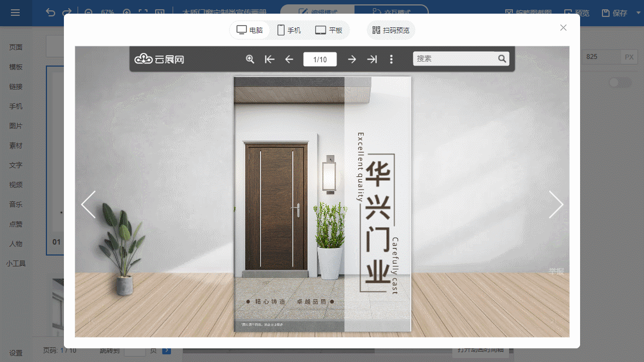Open dropdown arrow next to 保存
644x362 pixels.
coord(638,13)
